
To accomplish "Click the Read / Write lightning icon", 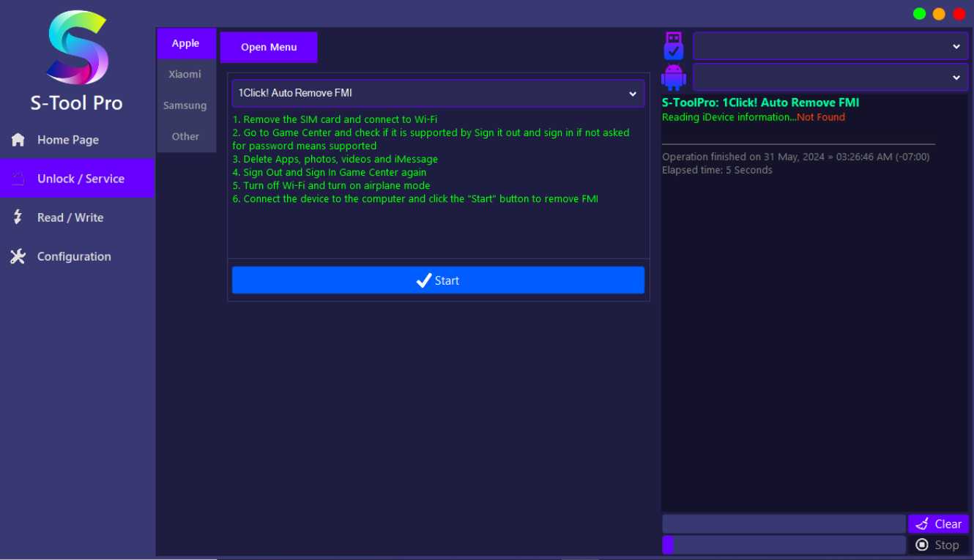I will (x=18, y=217).
